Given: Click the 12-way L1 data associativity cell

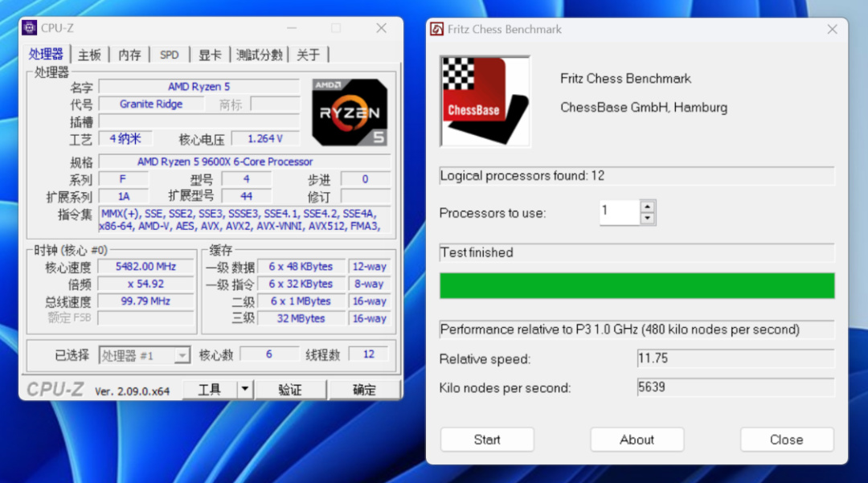Looking at the screenshot, I should (x=369, y=267).
